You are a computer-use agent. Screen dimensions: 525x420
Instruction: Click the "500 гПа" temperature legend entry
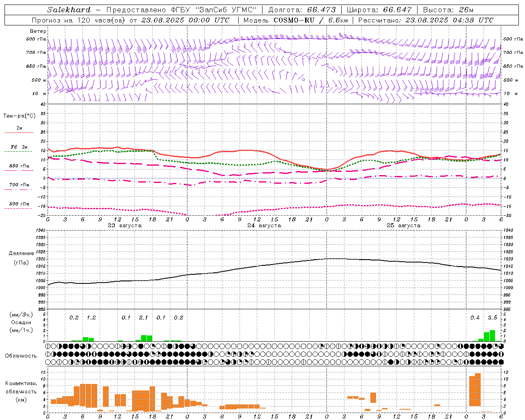(x=19, y=204)
